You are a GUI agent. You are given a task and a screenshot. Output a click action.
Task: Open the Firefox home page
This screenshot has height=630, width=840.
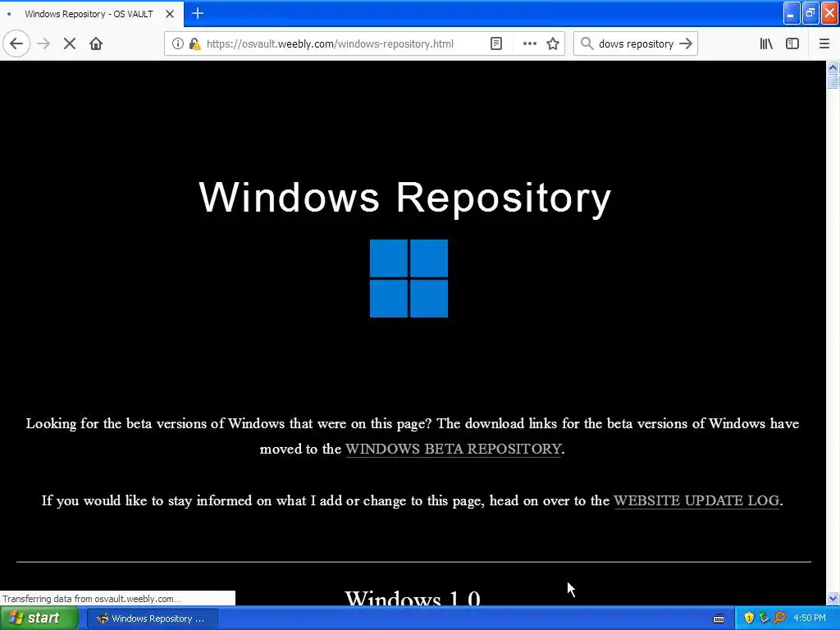click(96, 43)
